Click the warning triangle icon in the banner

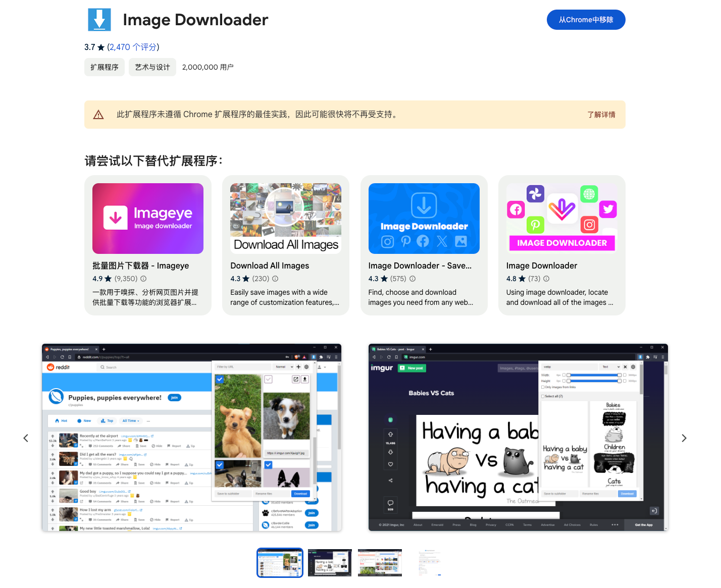point(98,115)
